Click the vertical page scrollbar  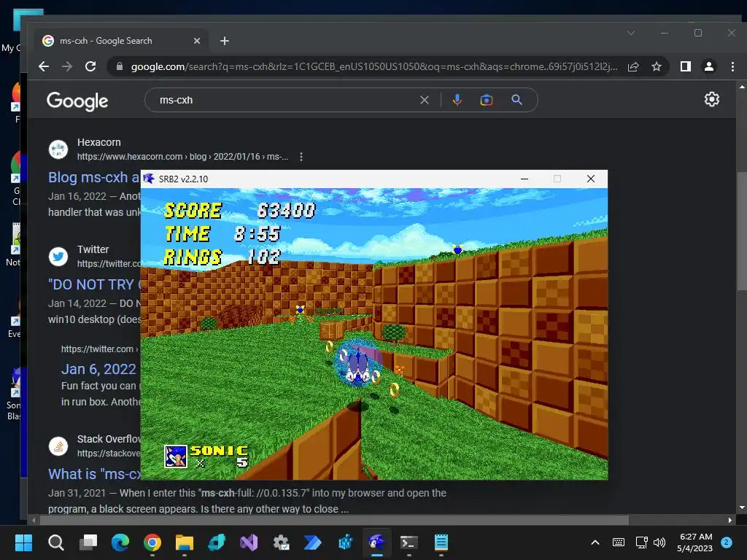742,230
